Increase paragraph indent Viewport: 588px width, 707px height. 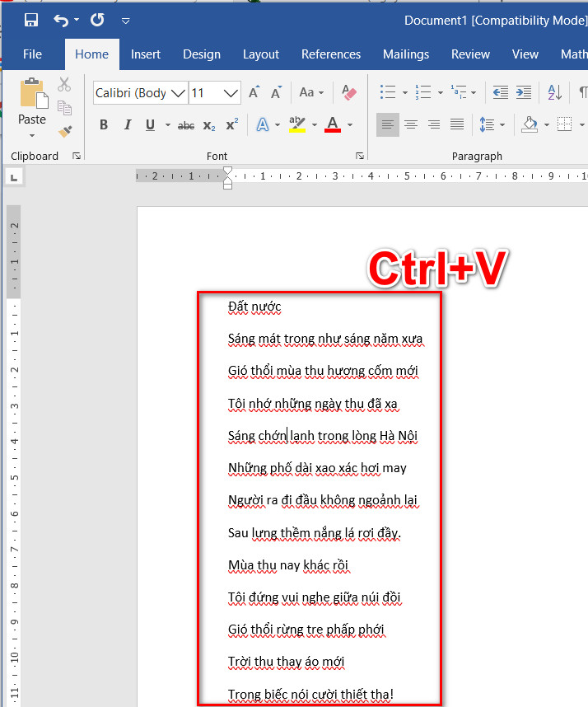tap(524, 92)
